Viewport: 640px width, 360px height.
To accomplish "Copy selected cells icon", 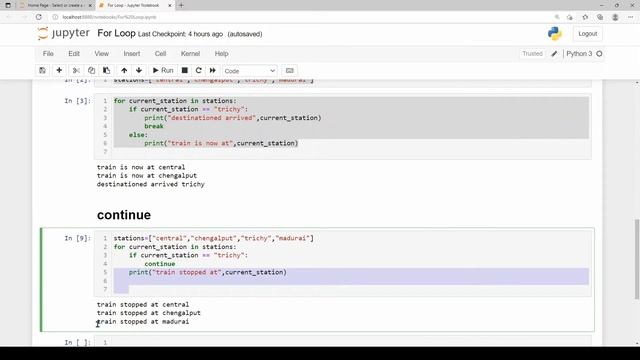I will [x=91, y=71].
